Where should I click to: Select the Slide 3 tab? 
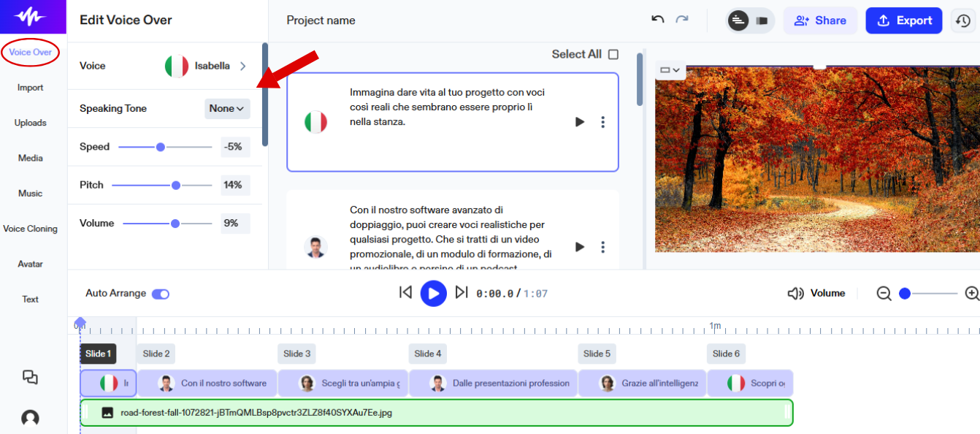(x=296, y=353)
